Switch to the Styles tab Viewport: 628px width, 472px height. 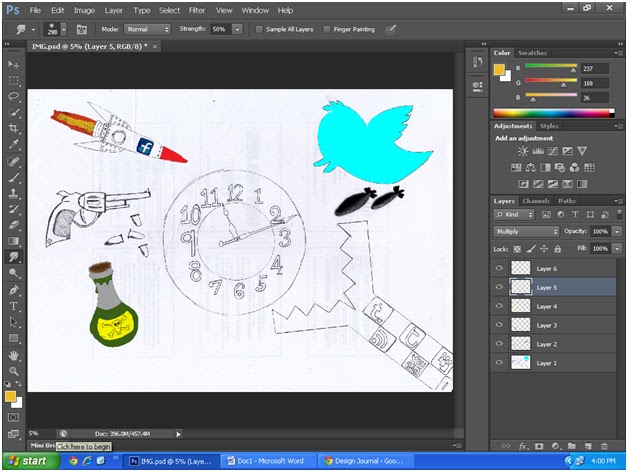[549, 126]
